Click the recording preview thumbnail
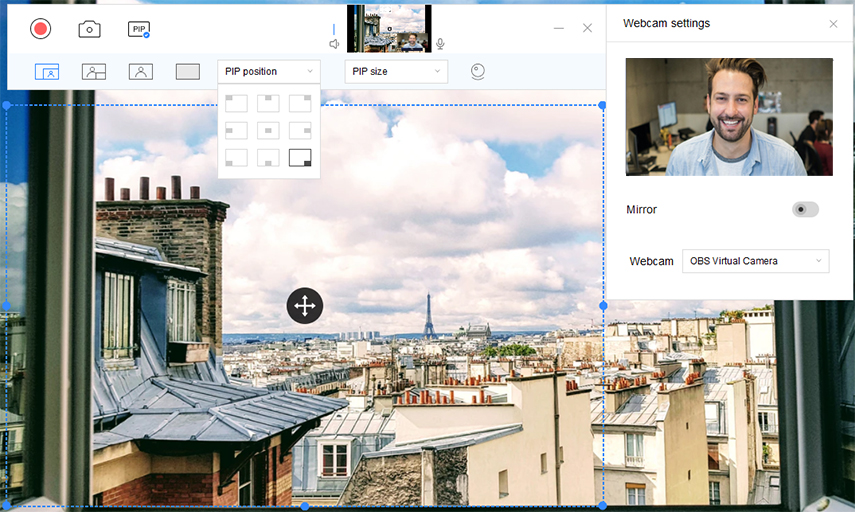This screenshot has height=512, width=855. [x=389, y=28]
